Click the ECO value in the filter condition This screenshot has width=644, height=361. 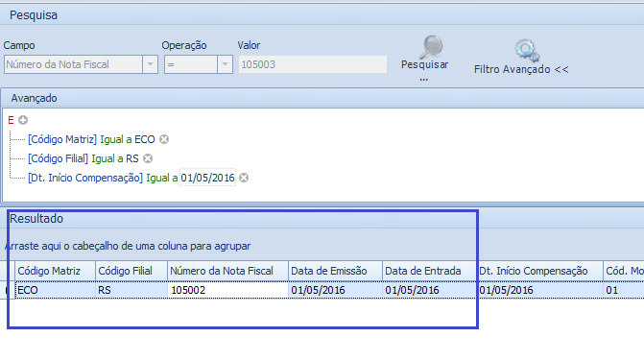145,139
